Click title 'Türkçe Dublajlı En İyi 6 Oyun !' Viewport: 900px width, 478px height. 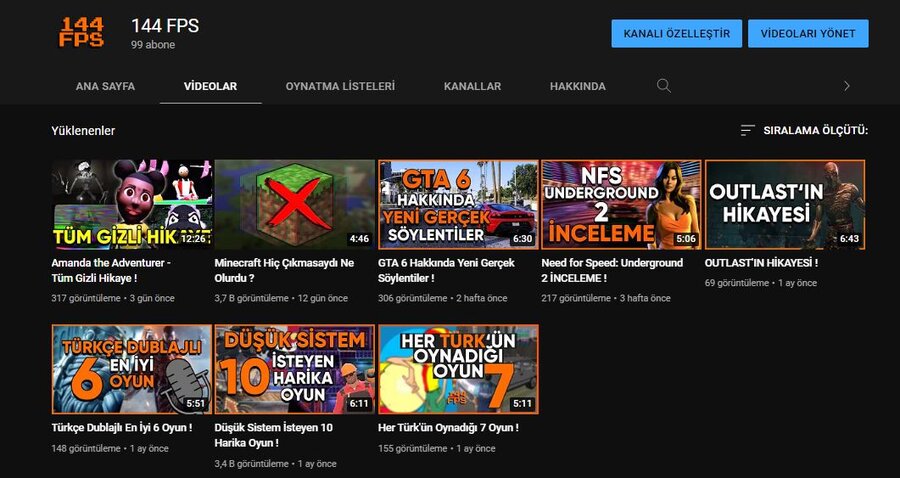122,428
